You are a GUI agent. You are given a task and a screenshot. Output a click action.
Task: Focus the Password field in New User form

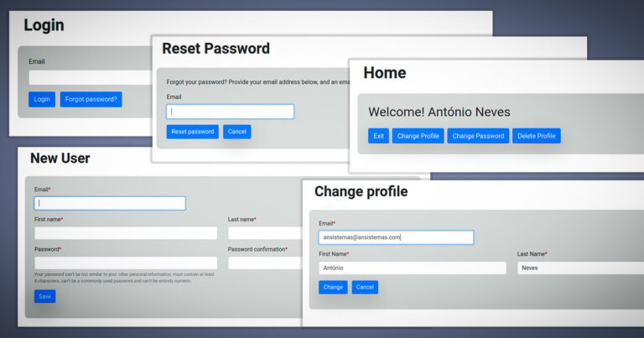(126, 263)
